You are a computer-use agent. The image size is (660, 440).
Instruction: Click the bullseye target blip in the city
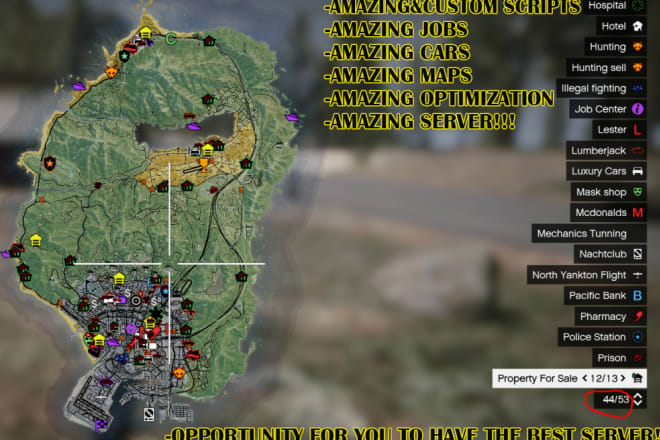136,301
